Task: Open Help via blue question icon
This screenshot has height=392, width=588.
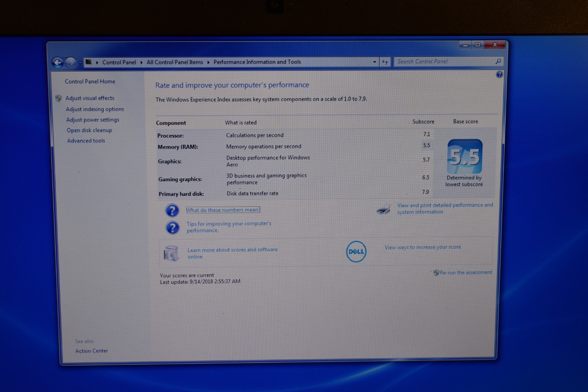Action: coord(499,75)
